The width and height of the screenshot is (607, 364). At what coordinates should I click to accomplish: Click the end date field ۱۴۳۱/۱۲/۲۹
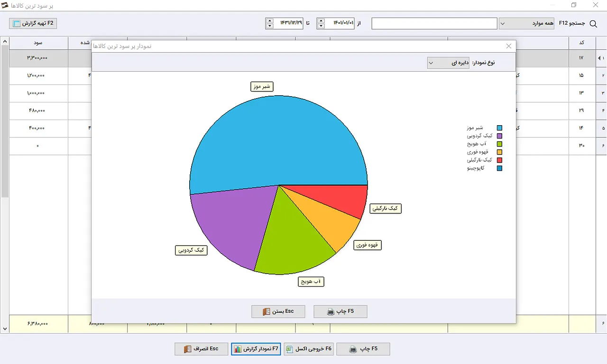[288, 23]
